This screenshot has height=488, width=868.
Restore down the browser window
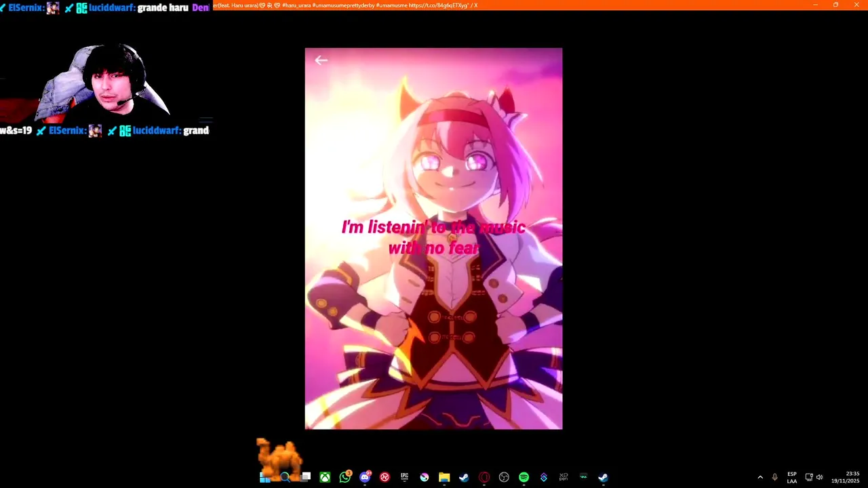[x=836, y=5]
